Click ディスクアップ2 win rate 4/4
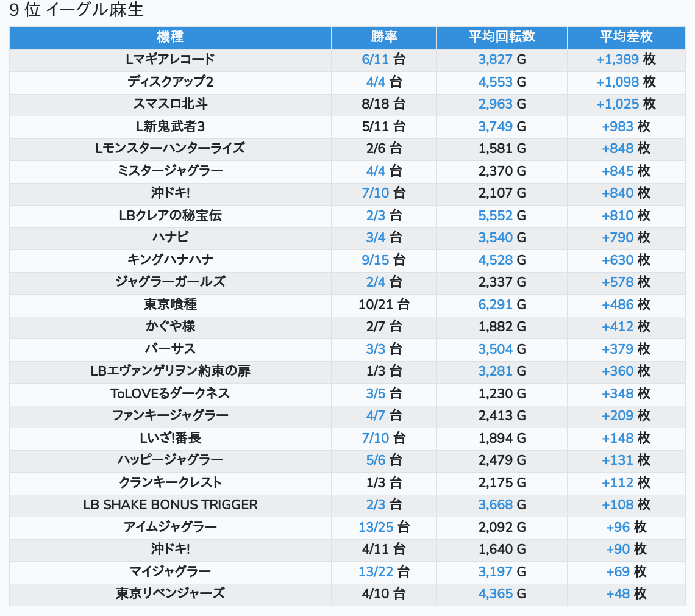The height and width of the screenshot is (616, 695). point(376,82)
